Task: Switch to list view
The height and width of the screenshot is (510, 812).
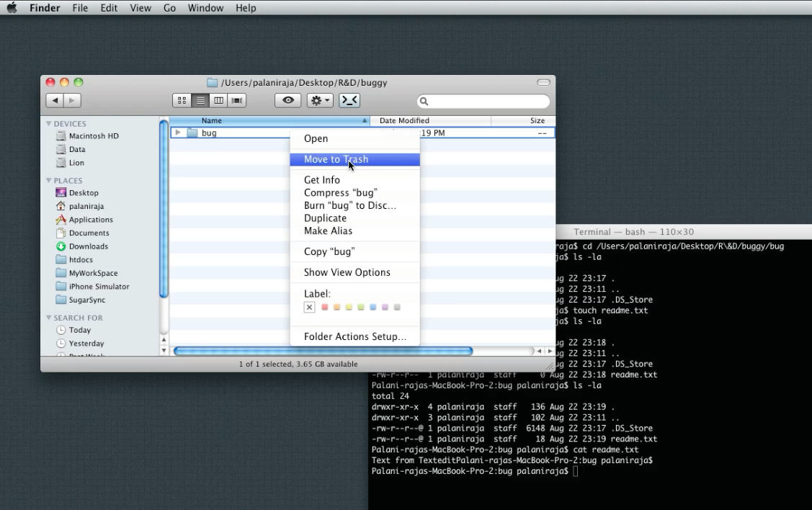Action: click(x=200, y=100)
